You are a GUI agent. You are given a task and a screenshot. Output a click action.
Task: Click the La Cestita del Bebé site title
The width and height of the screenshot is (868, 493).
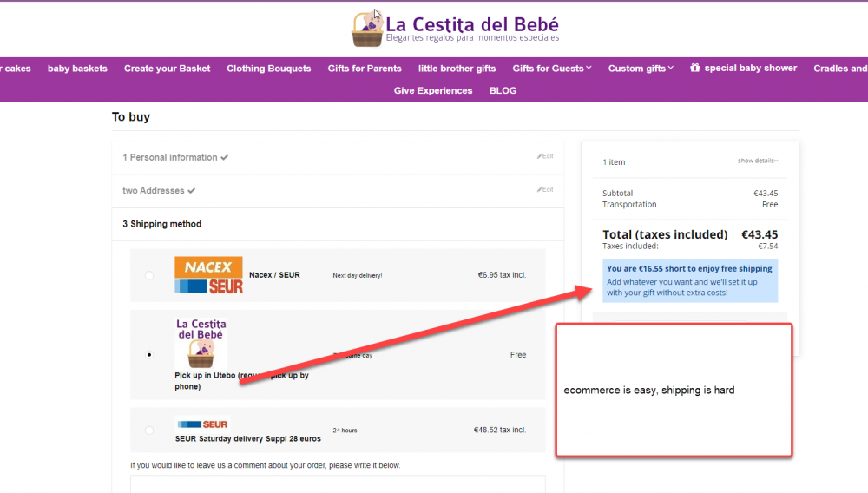(472, 24)
